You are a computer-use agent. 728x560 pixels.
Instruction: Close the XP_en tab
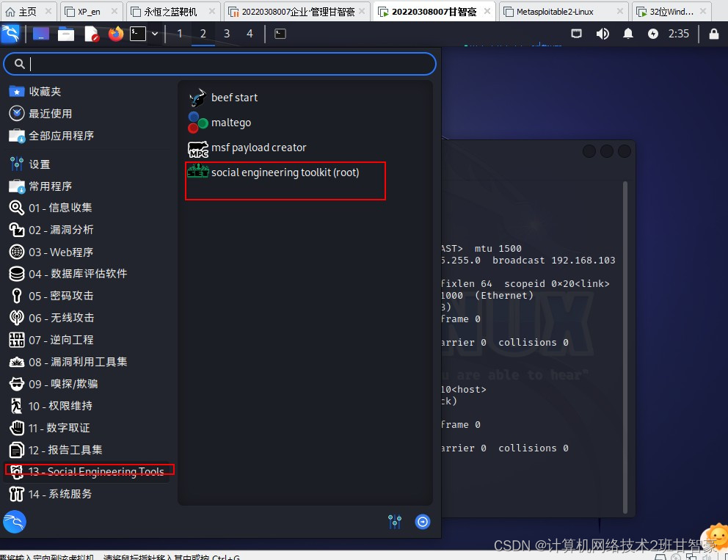114,11
